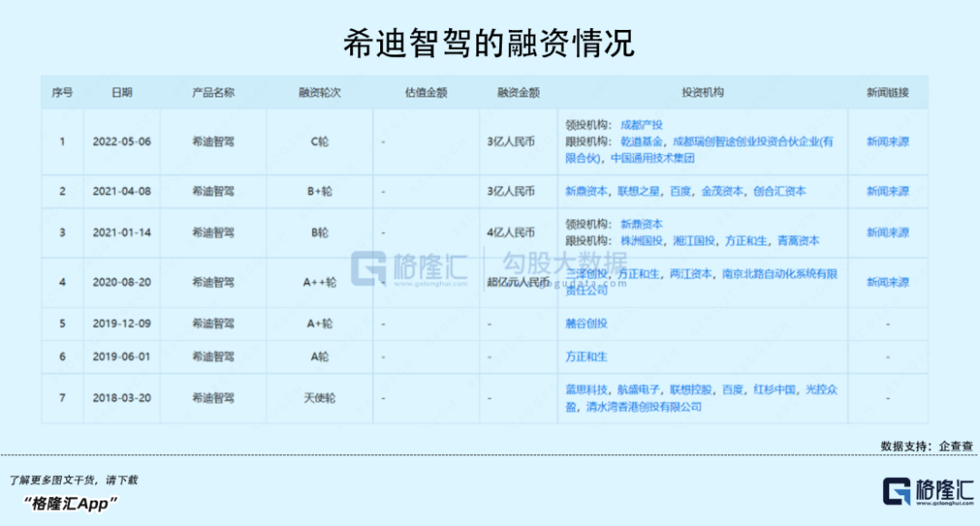Click the “格隆汇App” download text
The height and width of the screenshot is (526, 980).
tap(70, 503)
